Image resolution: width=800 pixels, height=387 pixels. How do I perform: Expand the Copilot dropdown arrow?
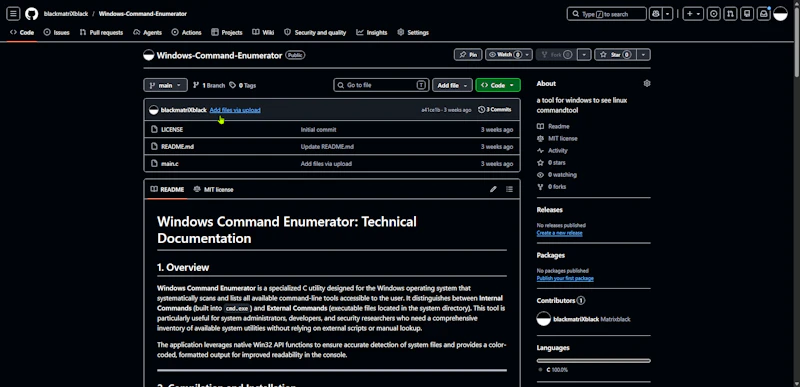pyautogui.click(x=667, y=14)
